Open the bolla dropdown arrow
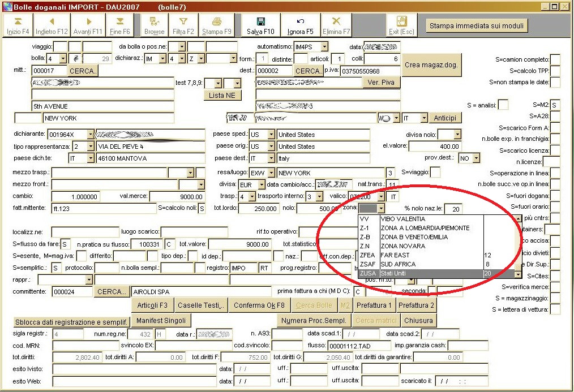The image size is (574, 392). 63,58
